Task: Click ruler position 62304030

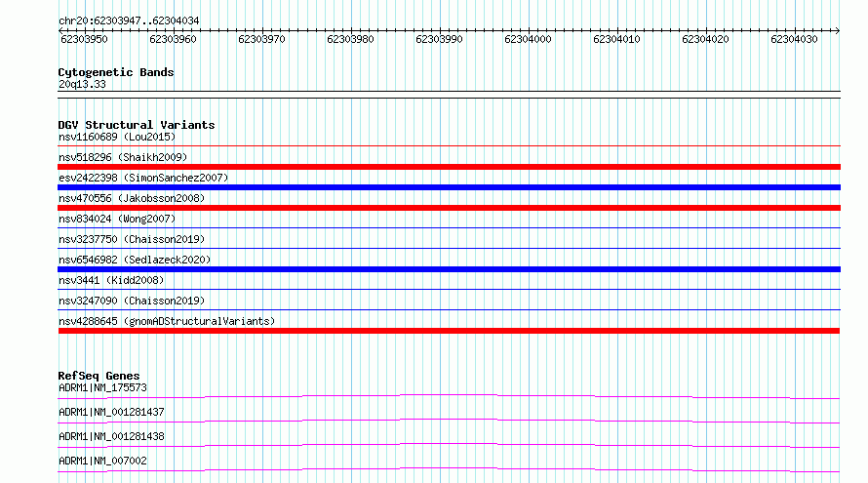Action: [794, 39]
